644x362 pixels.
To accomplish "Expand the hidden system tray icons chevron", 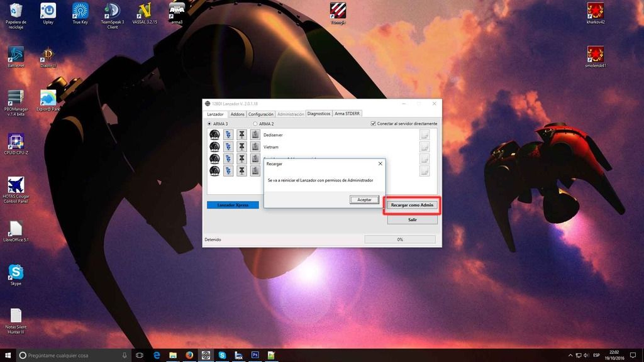I will pos(570,356).
